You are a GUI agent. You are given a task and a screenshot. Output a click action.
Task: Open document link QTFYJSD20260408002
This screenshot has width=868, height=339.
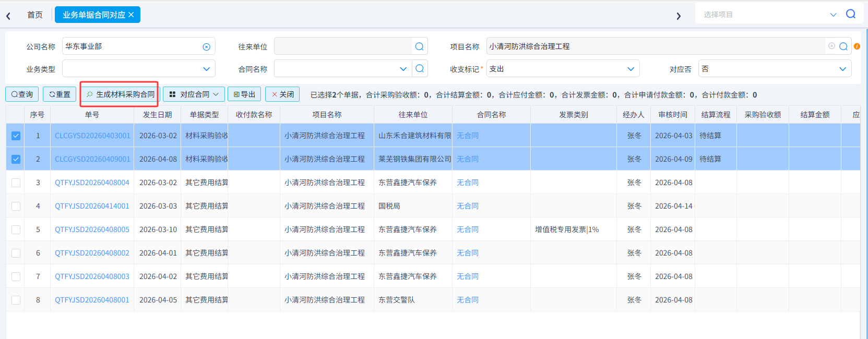click(x=92, y=253)
